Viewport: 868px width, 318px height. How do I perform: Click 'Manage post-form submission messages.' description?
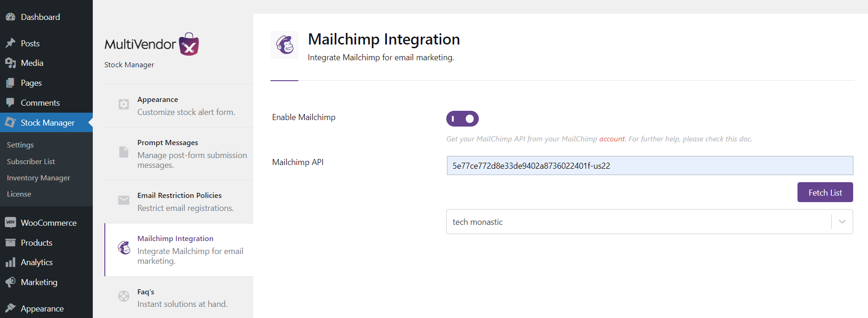click(x=192, y=160)
